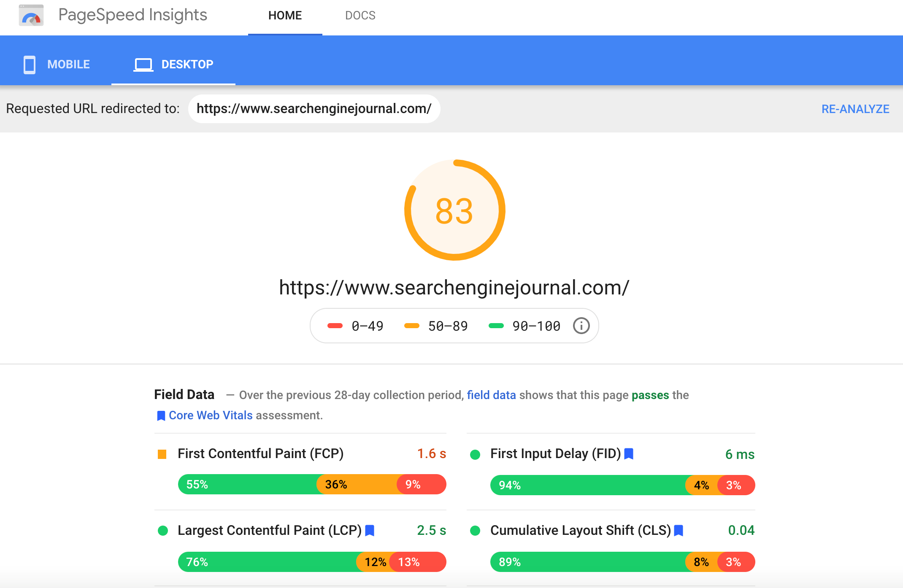This screenshot has height=588, width=903.
Task: Open the score ranges info icon
Action: 581,325
